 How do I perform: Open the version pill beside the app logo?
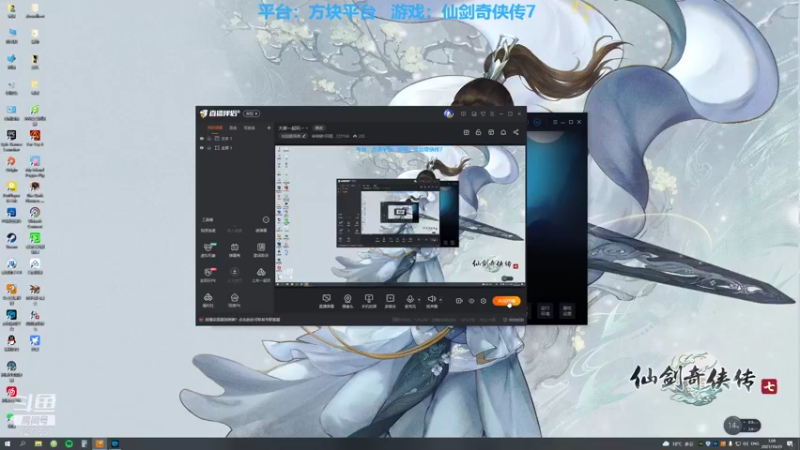(x=252, y=113)
